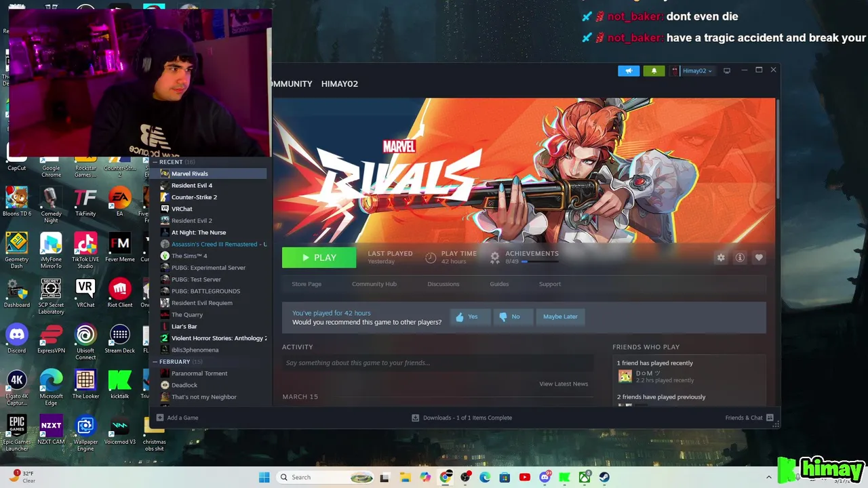868x488 pixels.
Task: Click the activity 'Say something' input field
Action: pyautogui.click(x=437, y=363)
